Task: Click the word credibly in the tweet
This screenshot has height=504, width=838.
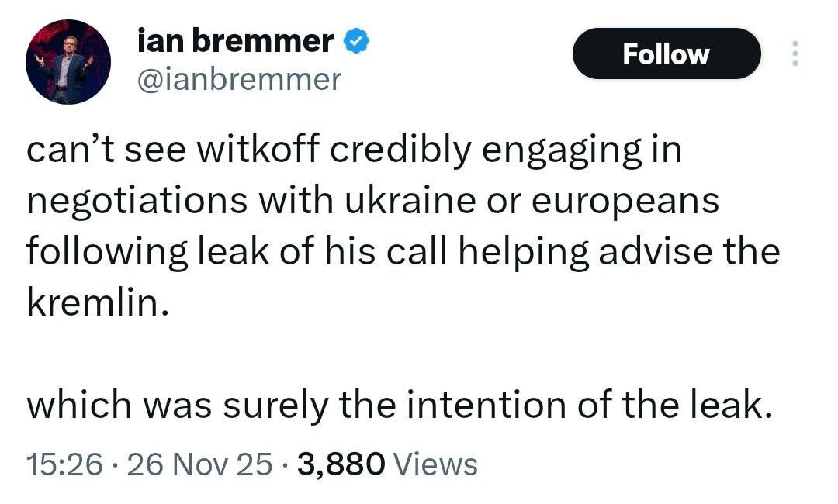Action: click(397, 150)
